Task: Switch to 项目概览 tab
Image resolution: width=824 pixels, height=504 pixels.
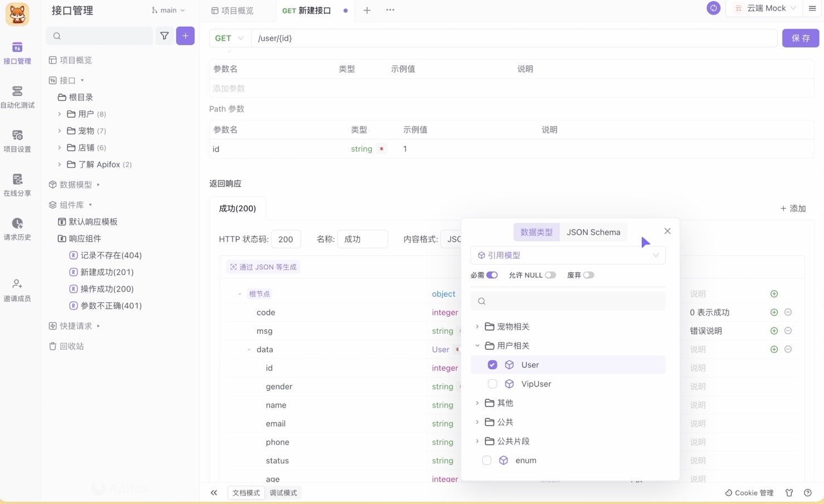Action: click(232, 10)
